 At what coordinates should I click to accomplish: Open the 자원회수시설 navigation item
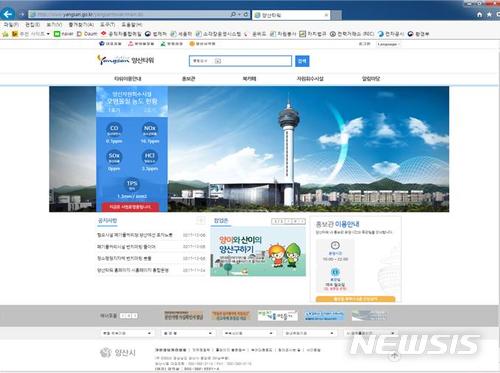[x=310, y=79]
